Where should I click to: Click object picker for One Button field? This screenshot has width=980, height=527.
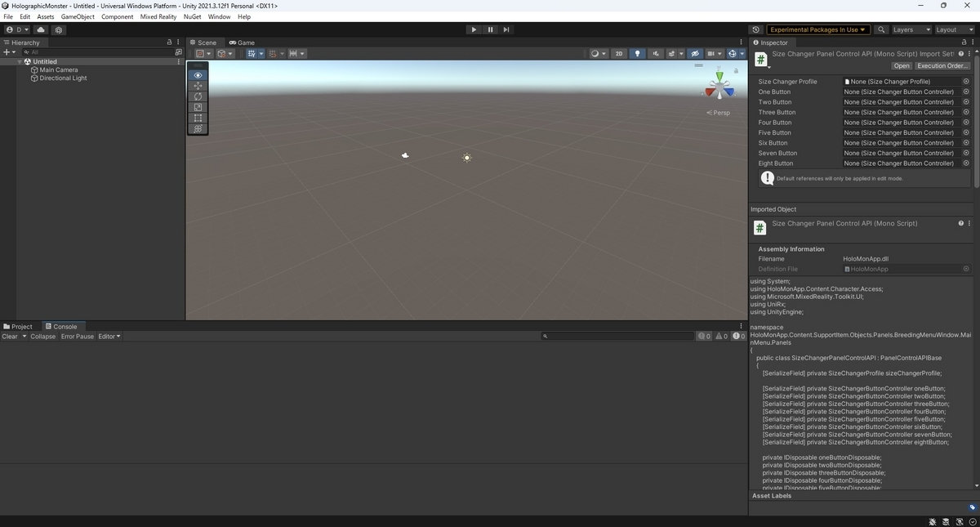pyautogui.click(x=966, y=92)
